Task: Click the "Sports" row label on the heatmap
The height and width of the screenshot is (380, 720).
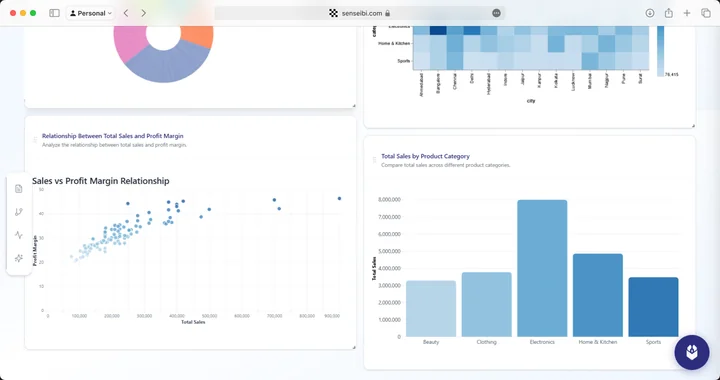Action: (x=404, y=61)
